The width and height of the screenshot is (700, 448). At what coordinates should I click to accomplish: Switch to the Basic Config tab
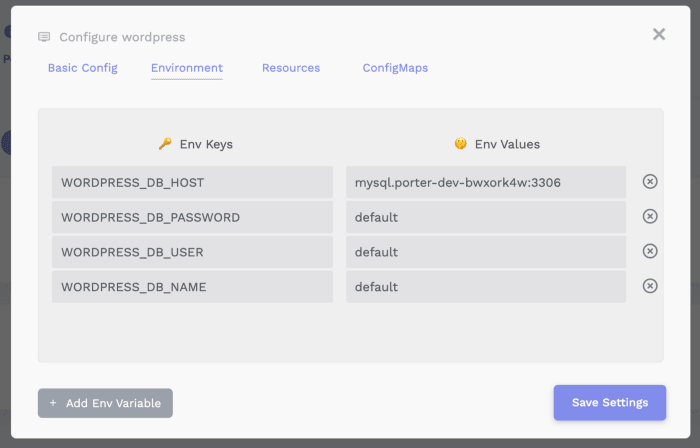[x=83, y=68]
